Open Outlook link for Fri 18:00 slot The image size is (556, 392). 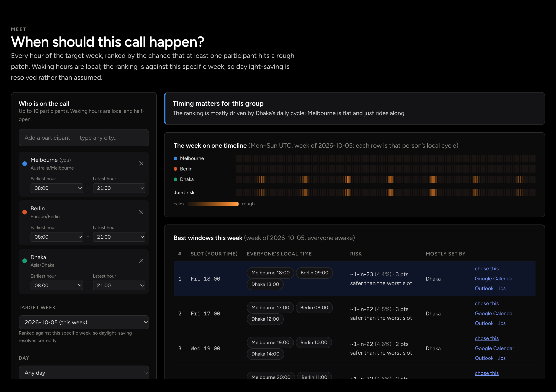tap(484, 288)
